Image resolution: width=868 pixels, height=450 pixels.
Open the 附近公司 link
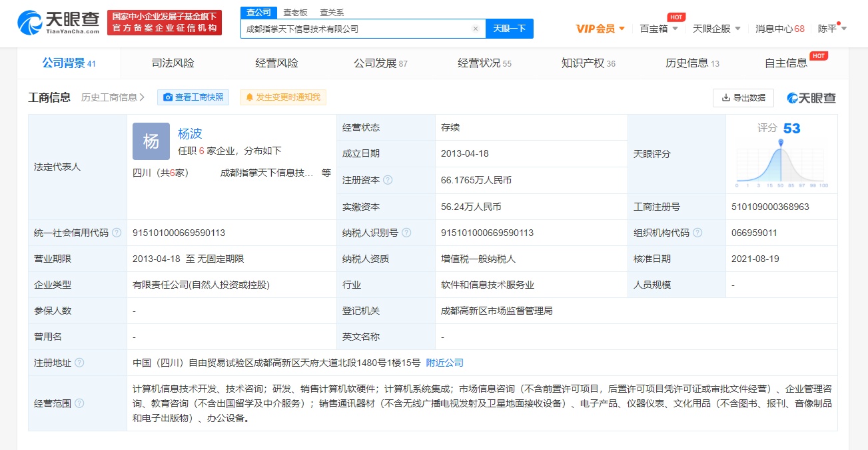point(444,363)
